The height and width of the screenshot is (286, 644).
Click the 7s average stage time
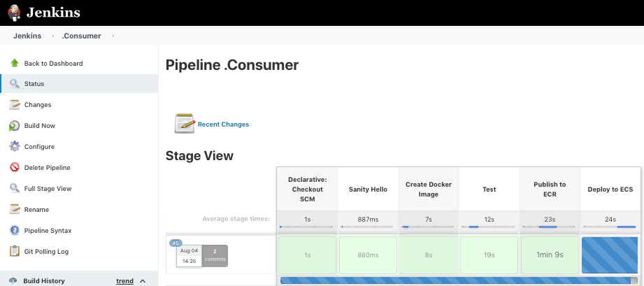coord(429,220)
